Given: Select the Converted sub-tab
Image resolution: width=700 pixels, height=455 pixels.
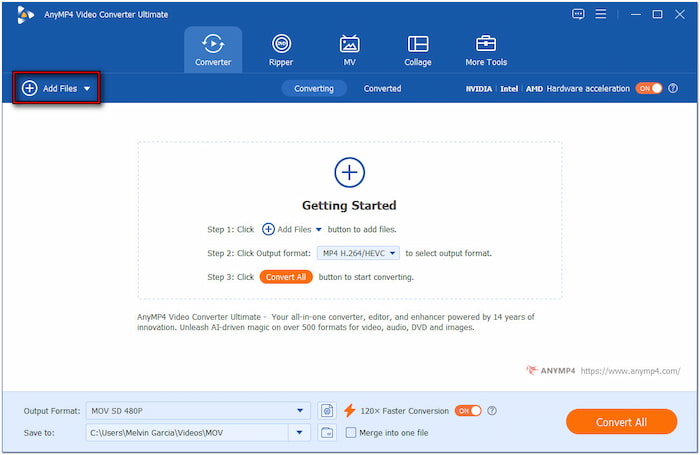Looking at the screenshot, I should (382, 88).
